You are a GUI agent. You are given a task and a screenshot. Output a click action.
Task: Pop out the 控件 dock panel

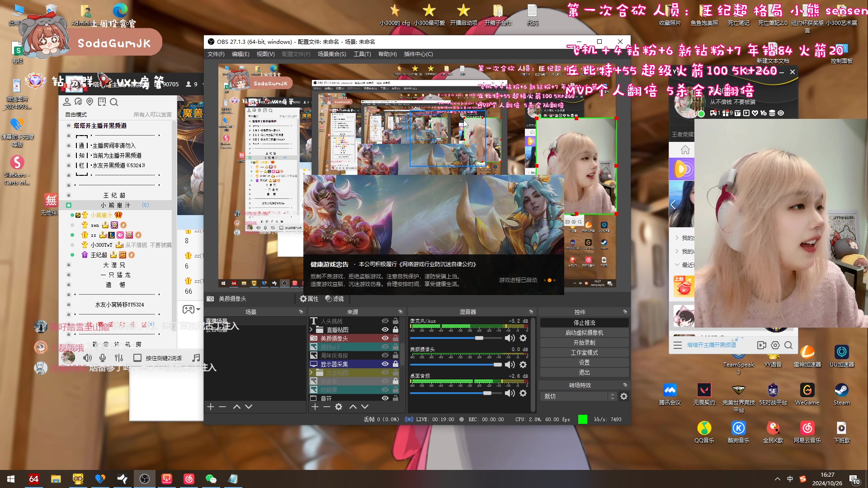(x=625, y=312)
